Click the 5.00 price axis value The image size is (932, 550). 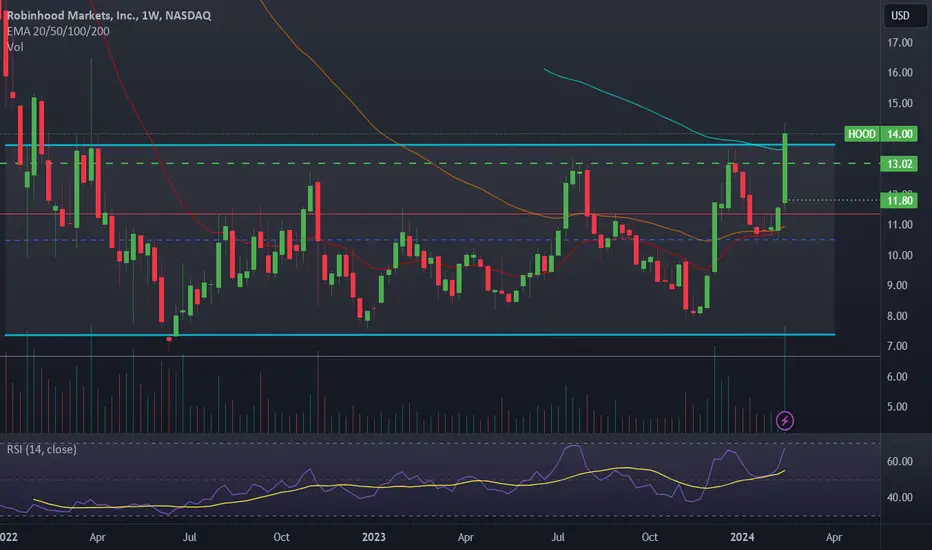coord(898,407)
